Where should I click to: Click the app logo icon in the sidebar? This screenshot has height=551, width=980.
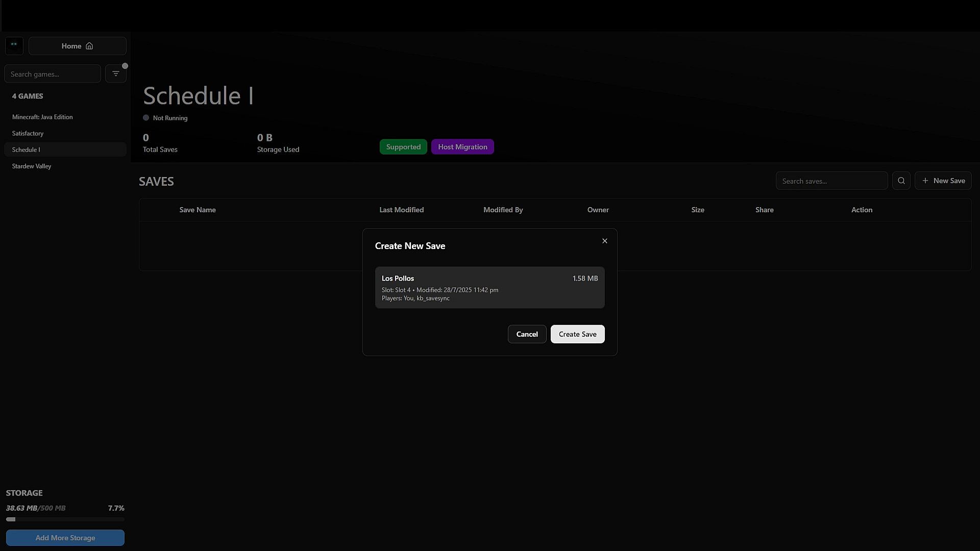(x=14, y=46)
